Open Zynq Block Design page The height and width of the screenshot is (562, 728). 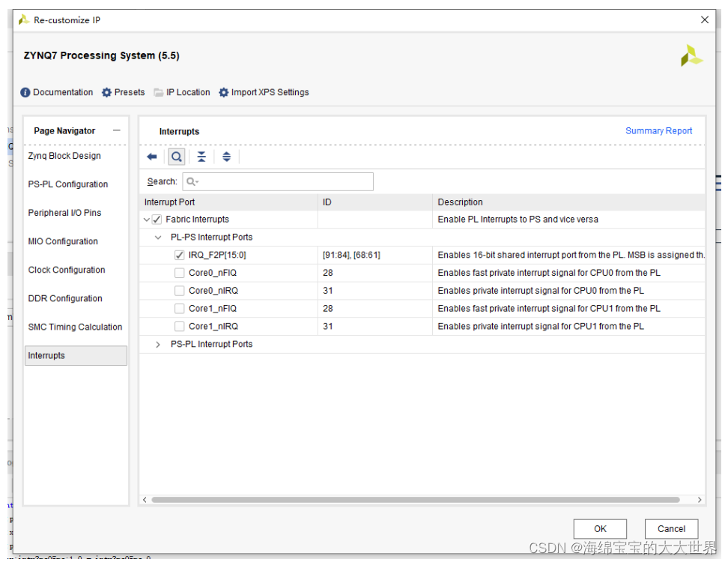tap(64, 156)
